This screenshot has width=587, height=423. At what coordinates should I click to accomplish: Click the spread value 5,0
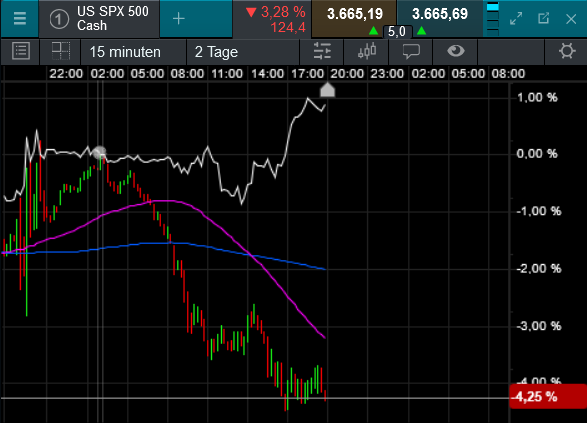click(x=397, y=32)
